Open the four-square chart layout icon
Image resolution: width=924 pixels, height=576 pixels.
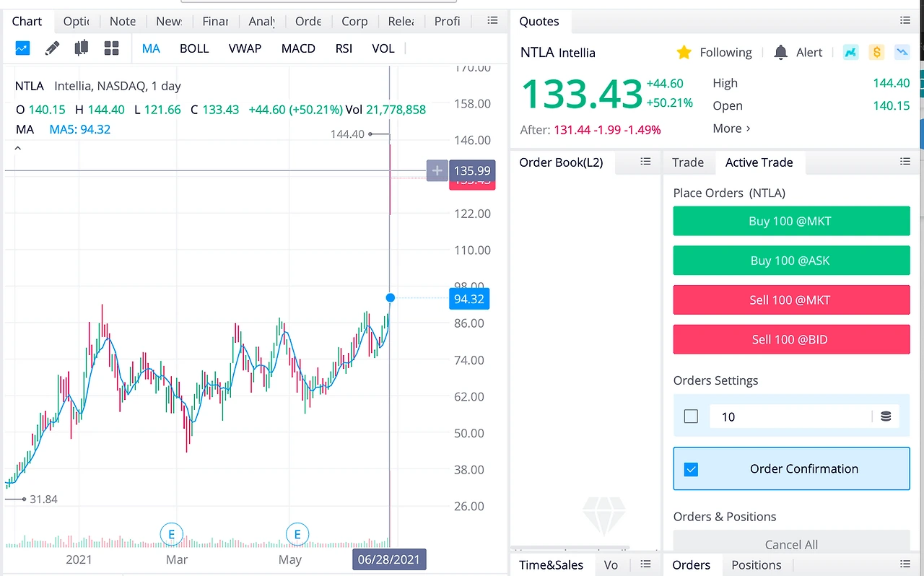tap(111, 48)
